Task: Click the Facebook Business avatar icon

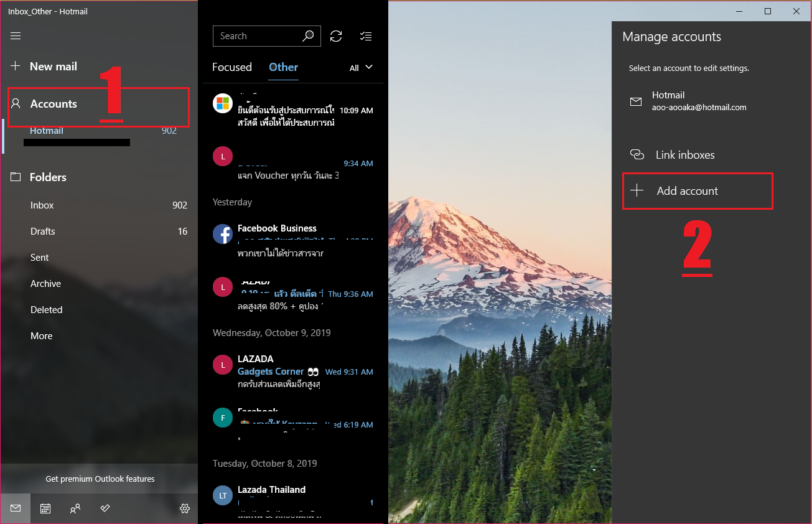Action: point(223,234)
